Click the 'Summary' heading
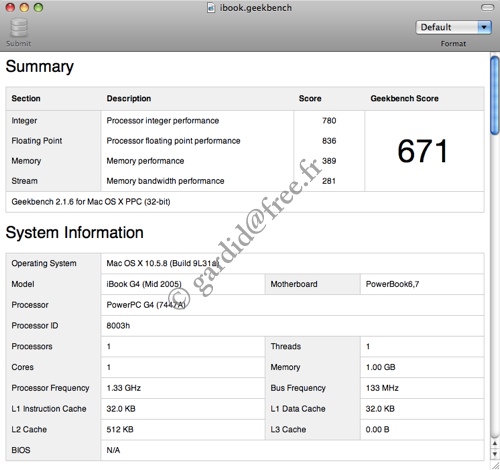This screenshot has height=470, width=500. click(40, 67)
